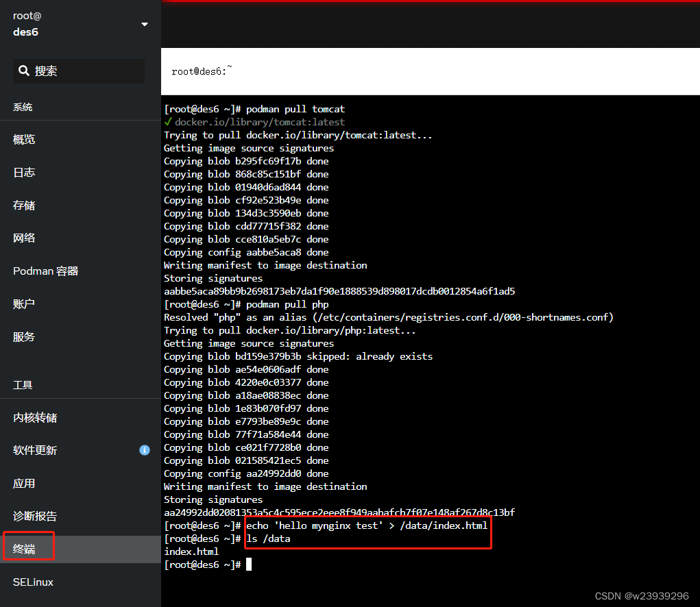Open the 应用 applications page
This screenshot has width=700, height=607.
coord(24,483)
